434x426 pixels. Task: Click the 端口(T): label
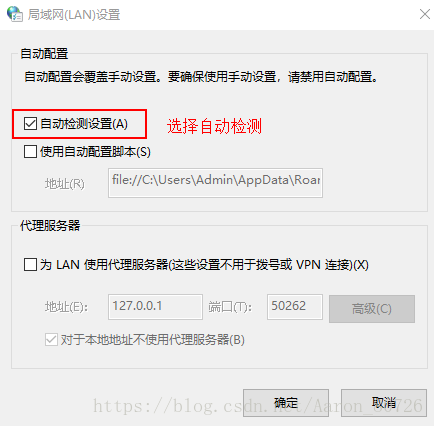click(230, 307)
